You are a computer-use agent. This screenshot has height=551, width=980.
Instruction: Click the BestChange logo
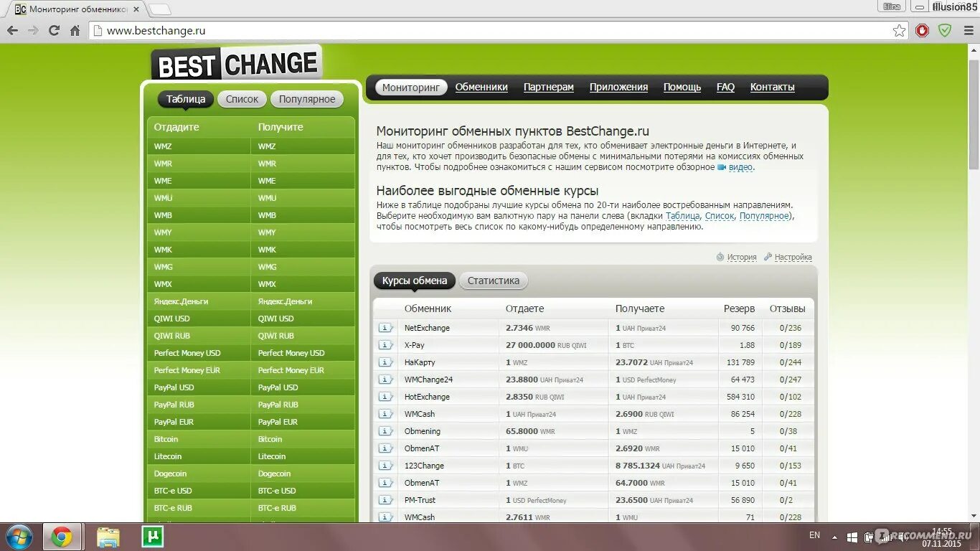[237, 65]
